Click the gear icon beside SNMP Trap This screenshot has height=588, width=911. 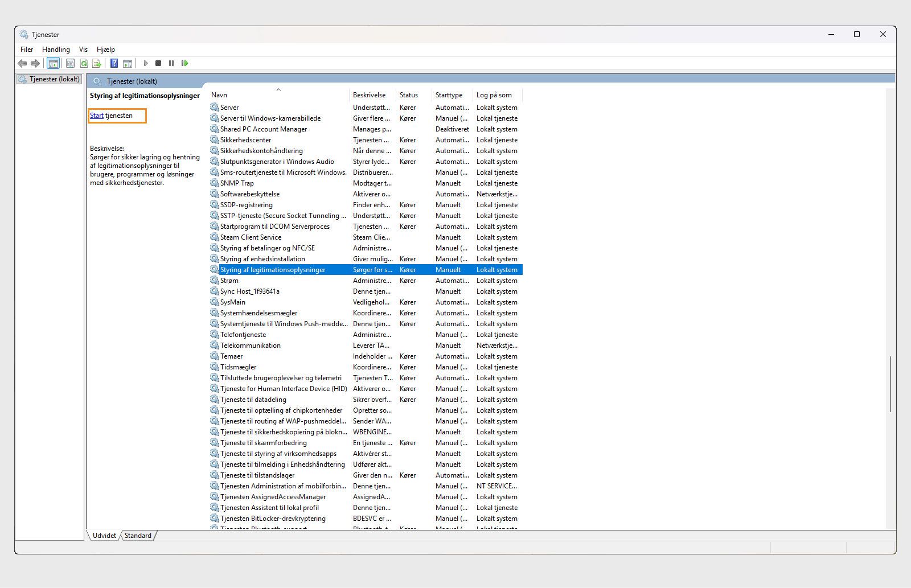coord(215,183)
